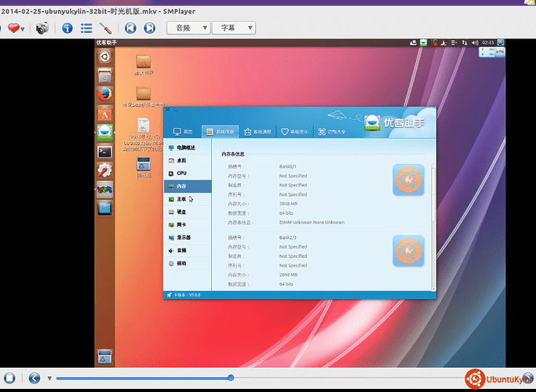This screenshot has width=536, height=392.
Task: Jump to previous playlist item
Action: (130, 28)
